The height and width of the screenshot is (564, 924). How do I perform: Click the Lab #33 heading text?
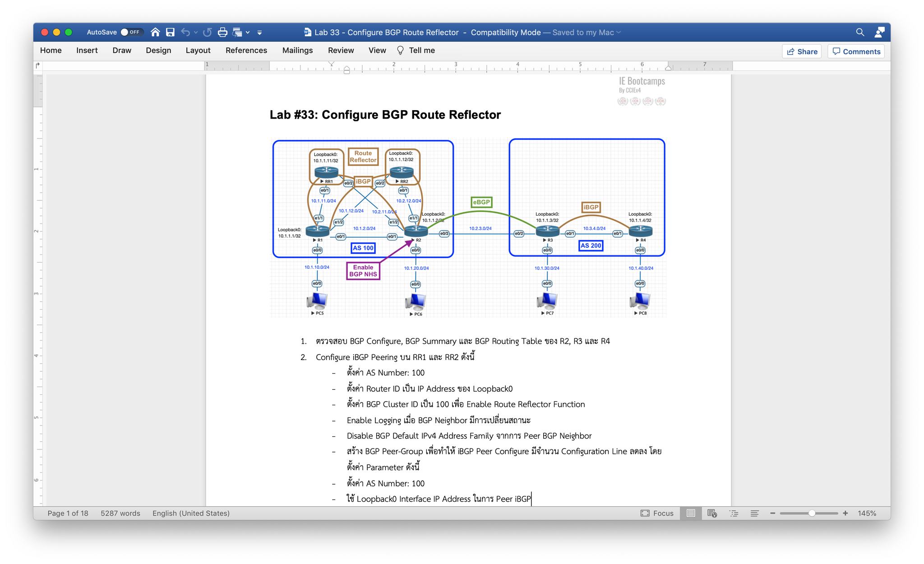[385, 115]
